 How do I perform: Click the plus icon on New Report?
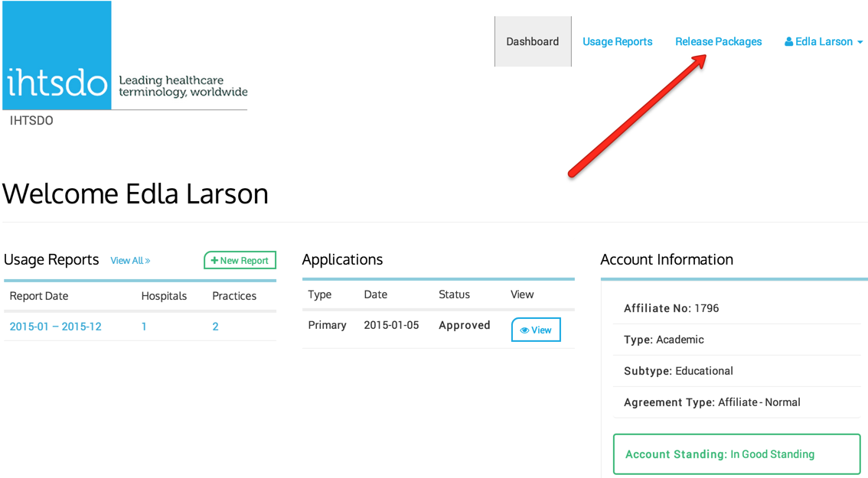214,261
